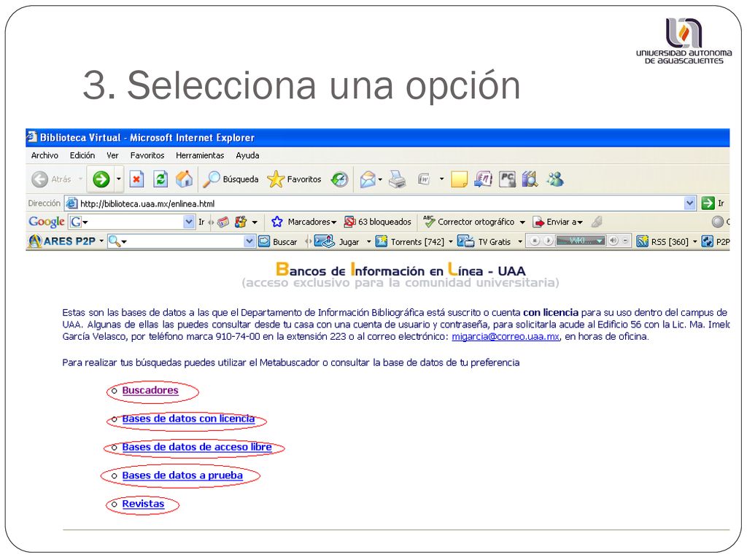Click the Mail envelope icon

click(368, 179)
